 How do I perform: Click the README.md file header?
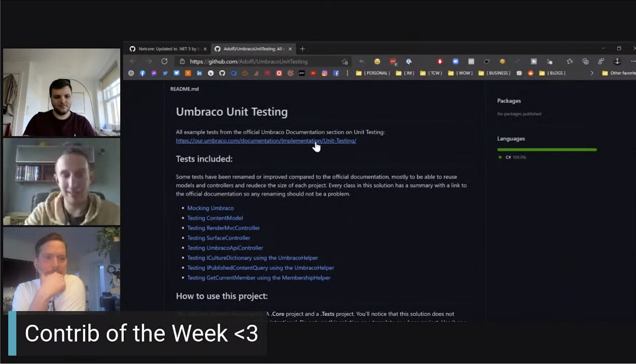[x=184, y=89]
